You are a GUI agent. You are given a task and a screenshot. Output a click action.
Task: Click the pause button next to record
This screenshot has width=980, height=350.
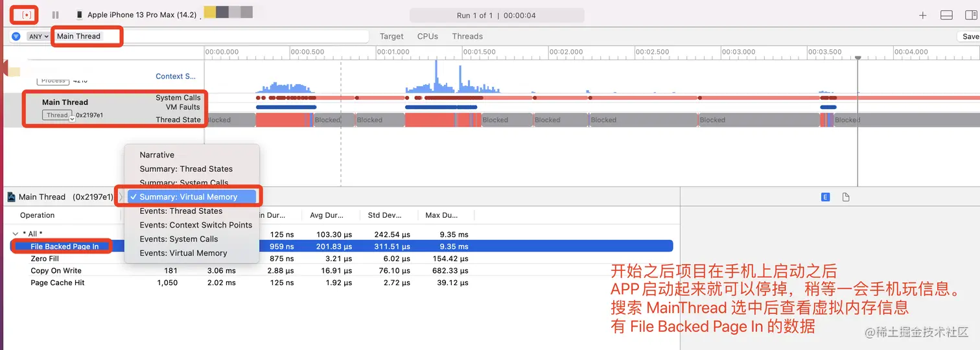pyautogui.click(x=55, y=14)
